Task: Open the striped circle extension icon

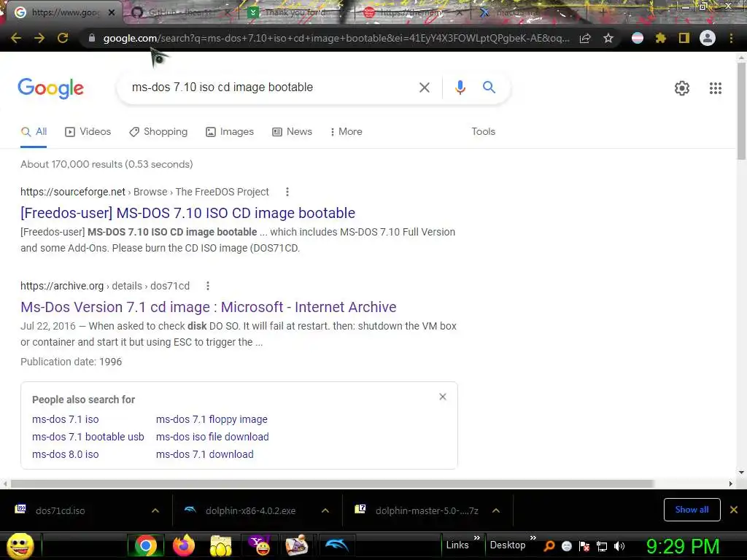Action: (638, 38)
